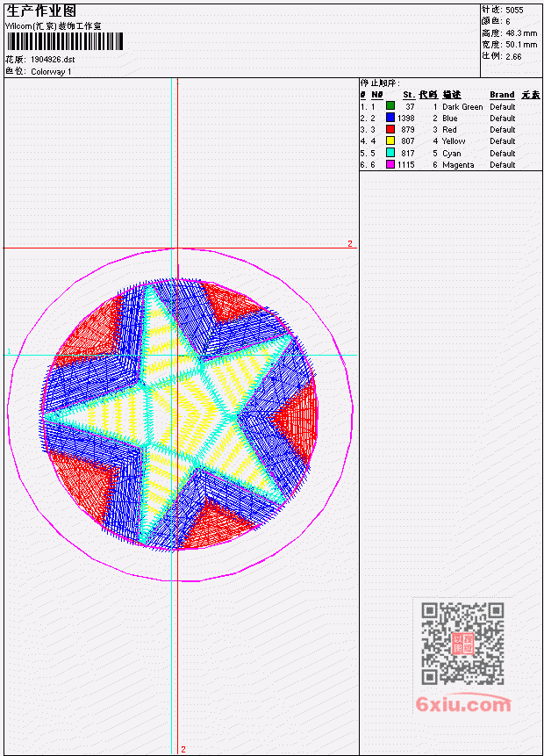Click the Default brand in Dark Green row
This screenshot has height=756, width=544.
(502, 106)
